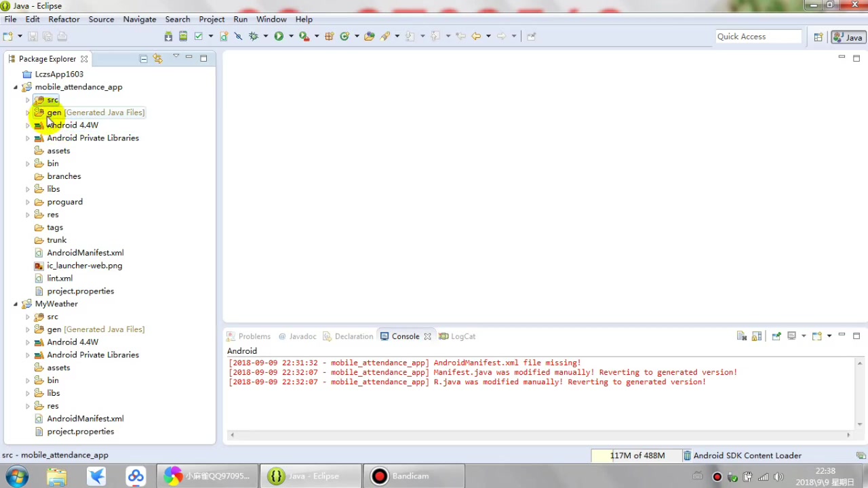Expand the gen folder in mobile_attendance_app
Viewport: 868px width, 488px height.
28,113
